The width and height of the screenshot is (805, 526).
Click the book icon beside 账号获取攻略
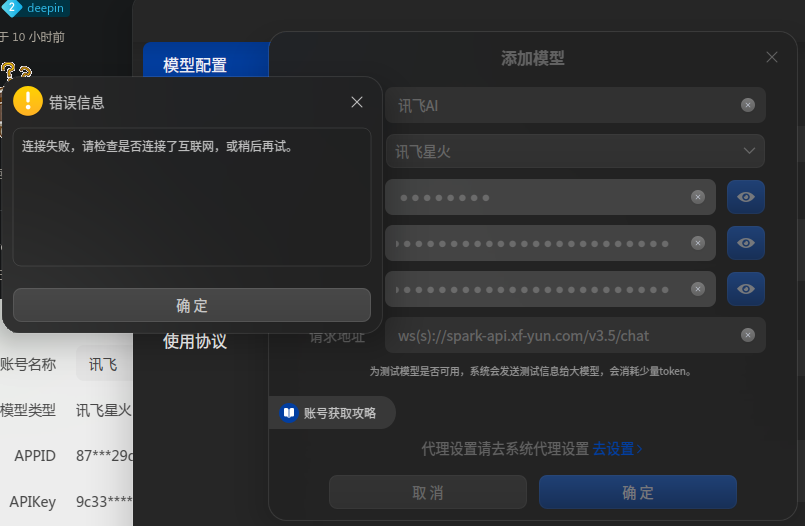[x=289, y=413]
